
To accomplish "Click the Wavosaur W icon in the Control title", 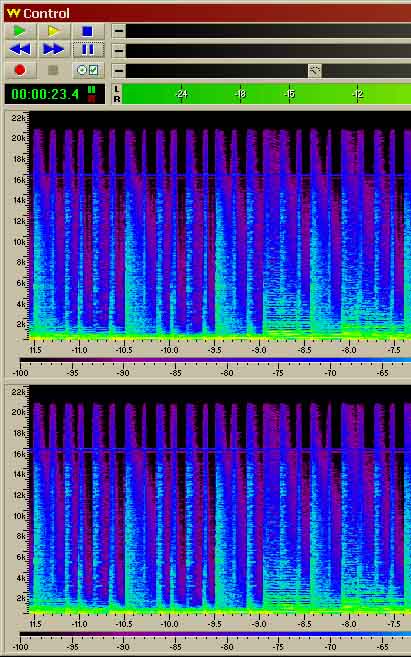I will (13, 13).
